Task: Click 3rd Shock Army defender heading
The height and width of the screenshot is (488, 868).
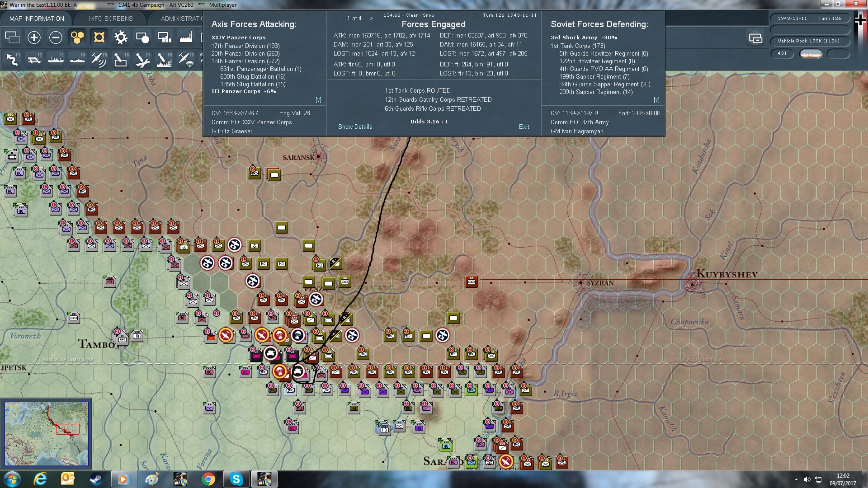Action: click(584, 38)
